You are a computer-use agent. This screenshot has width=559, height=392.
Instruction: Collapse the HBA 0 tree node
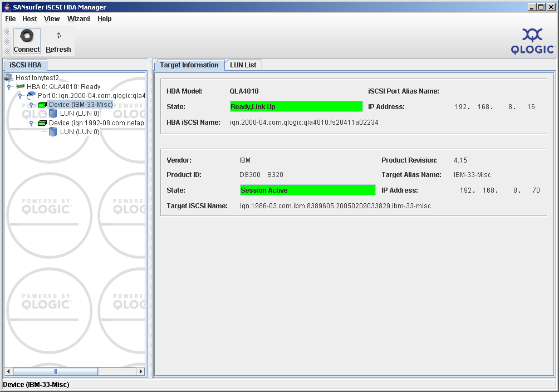tap(9, 87)
